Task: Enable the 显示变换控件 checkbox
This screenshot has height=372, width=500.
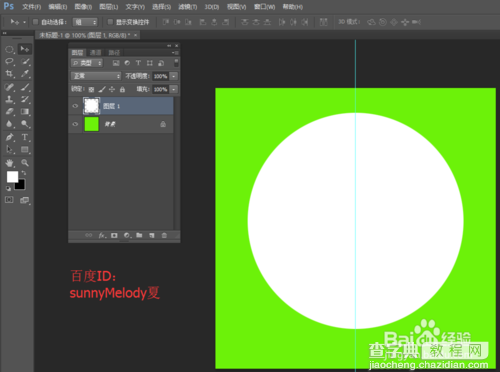Action: pos(110,22)
